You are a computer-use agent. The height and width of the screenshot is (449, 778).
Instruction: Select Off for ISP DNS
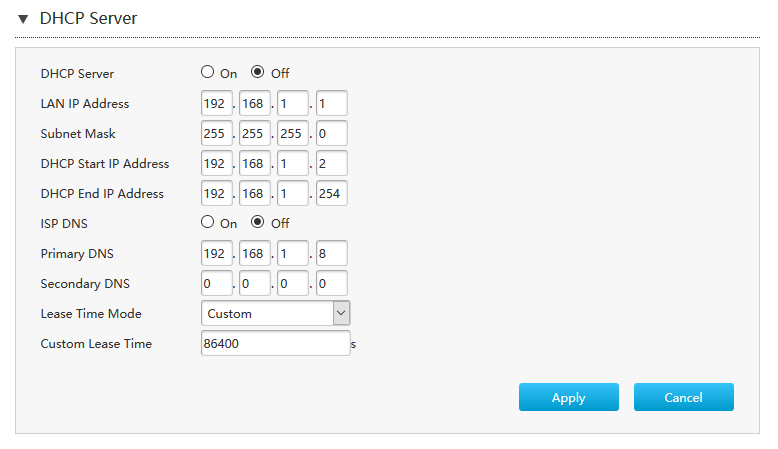pyautogui.click(x=258, y=222)
